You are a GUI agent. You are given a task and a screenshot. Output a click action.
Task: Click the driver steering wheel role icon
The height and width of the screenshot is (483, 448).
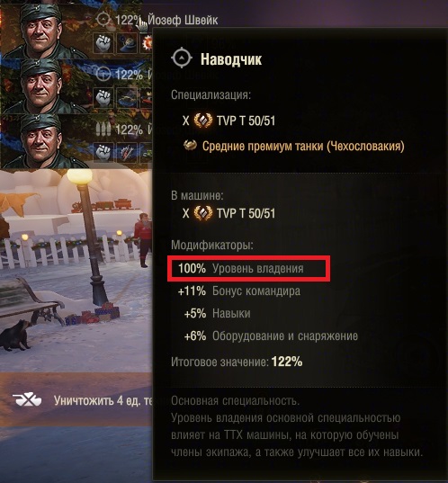click(x=103, y=75)
